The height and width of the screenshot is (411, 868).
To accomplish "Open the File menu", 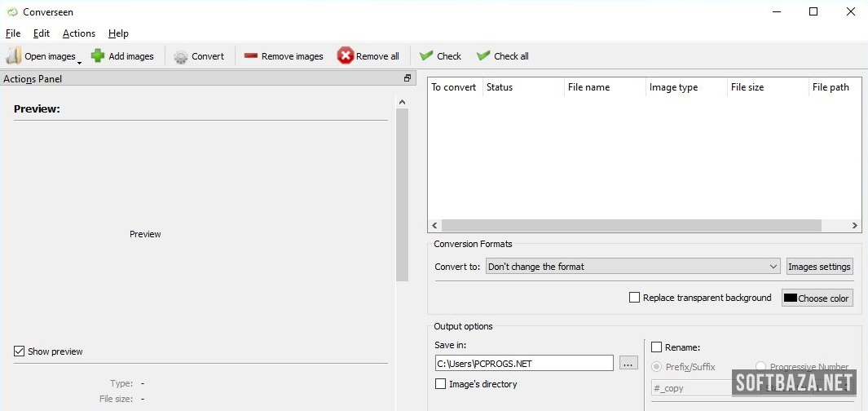I will coord(13,33).
